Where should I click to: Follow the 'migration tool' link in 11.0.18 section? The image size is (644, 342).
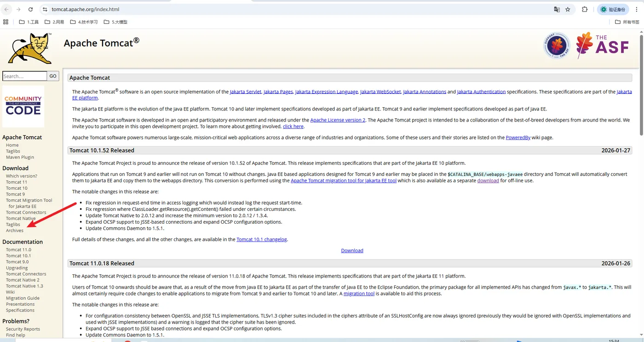click(x=359, y=293)
